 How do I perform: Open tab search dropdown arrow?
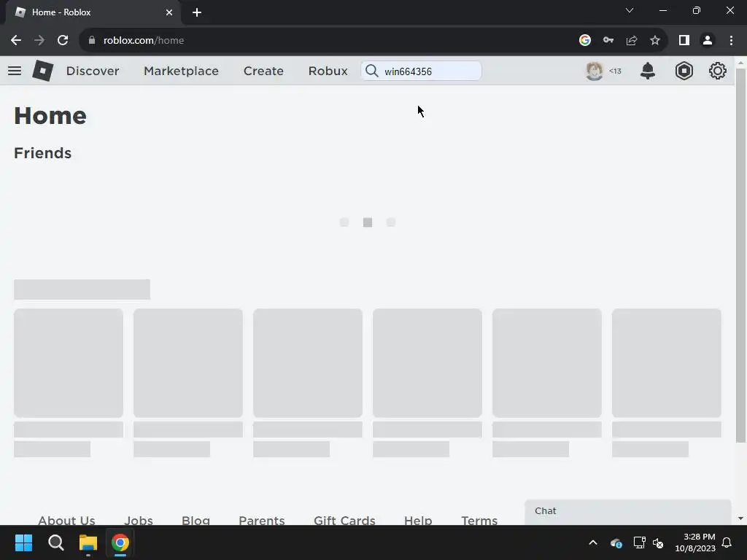(630, 10)
